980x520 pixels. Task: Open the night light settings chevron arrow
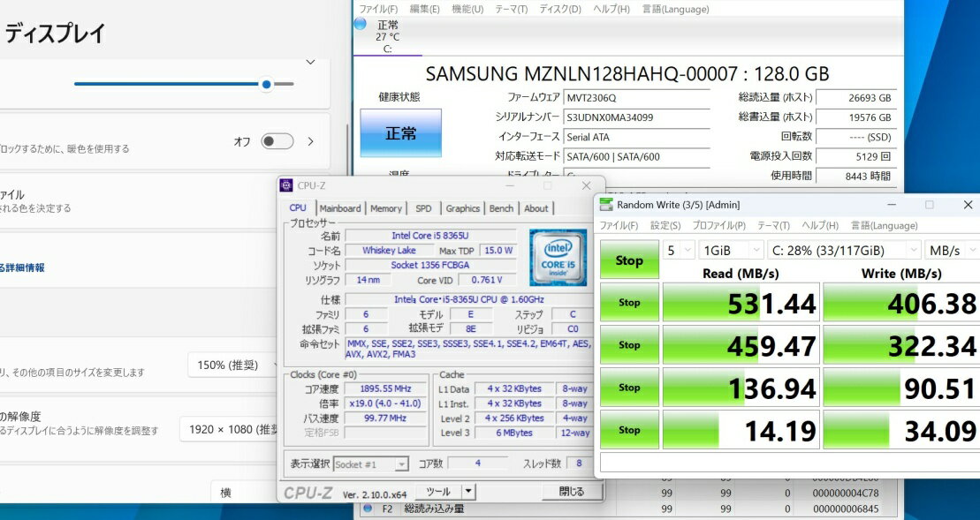310,141
